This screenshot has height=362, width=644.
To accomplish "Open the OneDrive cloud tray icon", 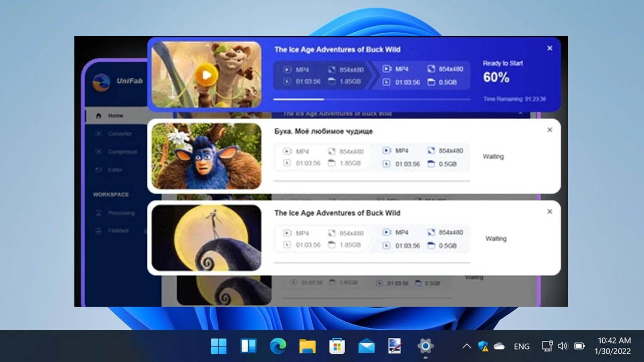I will coord(499,346).
